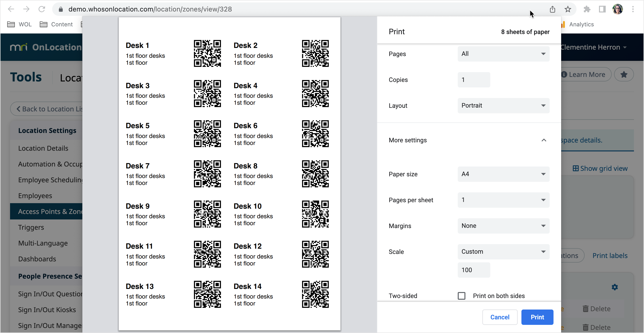
Task: Click the share page icon in address bar
Action: click(552, 9)
